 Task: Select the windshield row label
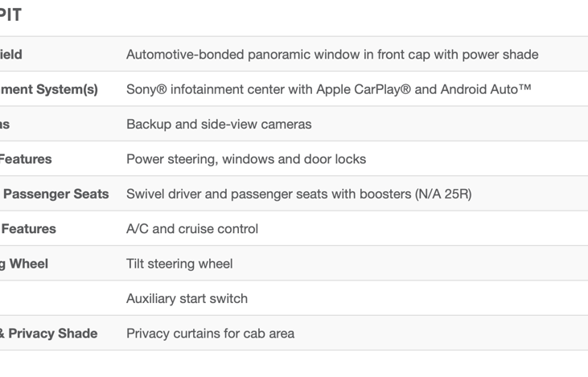11,55
